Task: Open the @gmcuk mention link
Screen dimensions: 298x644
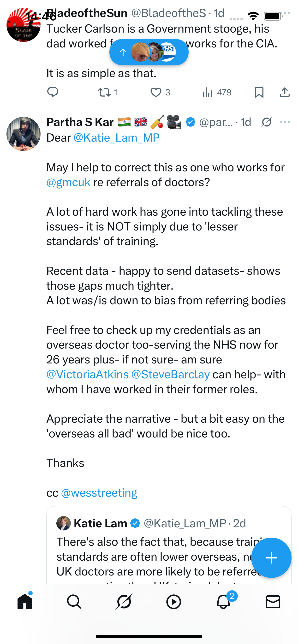Action: [x=68, y=182]
